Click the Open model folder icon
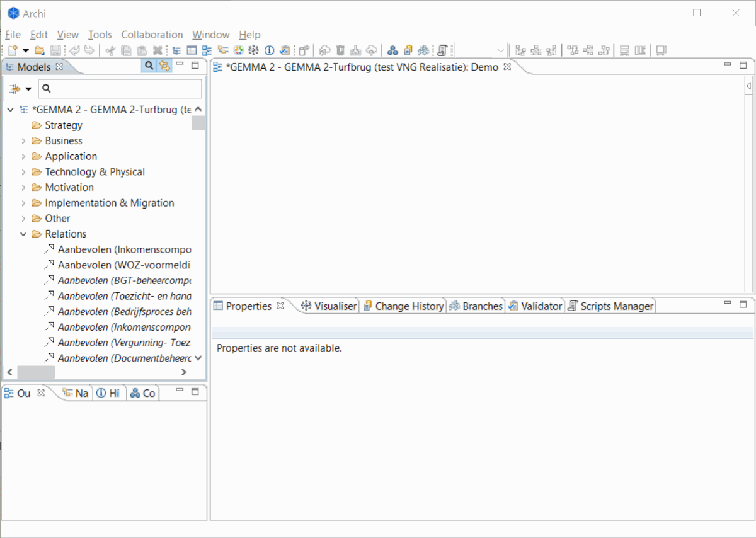Image resolution: width=756 pixels, height=538 pixels. (x=40, y=50)
